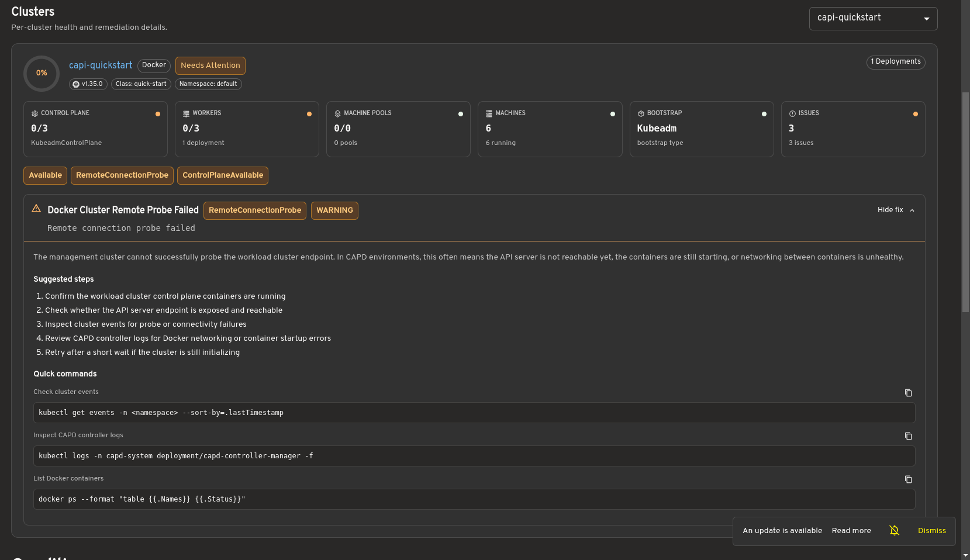Image resolution: width=970 pixels, height=560 pixels.
Task: Click the 1 Deployments badge
Action: [x=896, y=62]
